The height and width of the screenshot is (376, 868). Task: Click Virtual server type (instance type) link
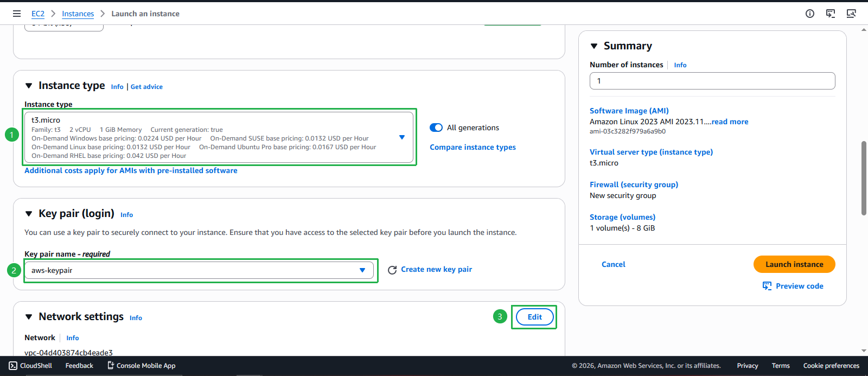point(651,152)
